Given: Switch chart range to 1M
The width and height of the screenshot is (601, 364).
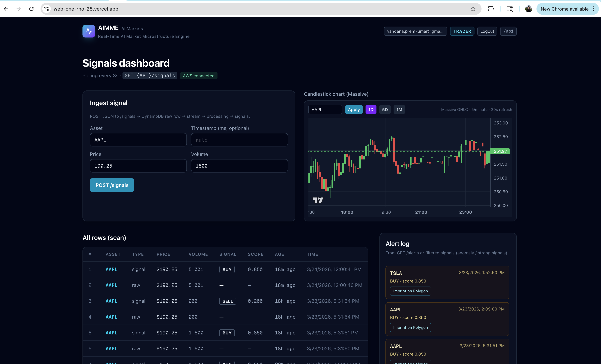Looking at the screenshot, I should tap(399, 110).
